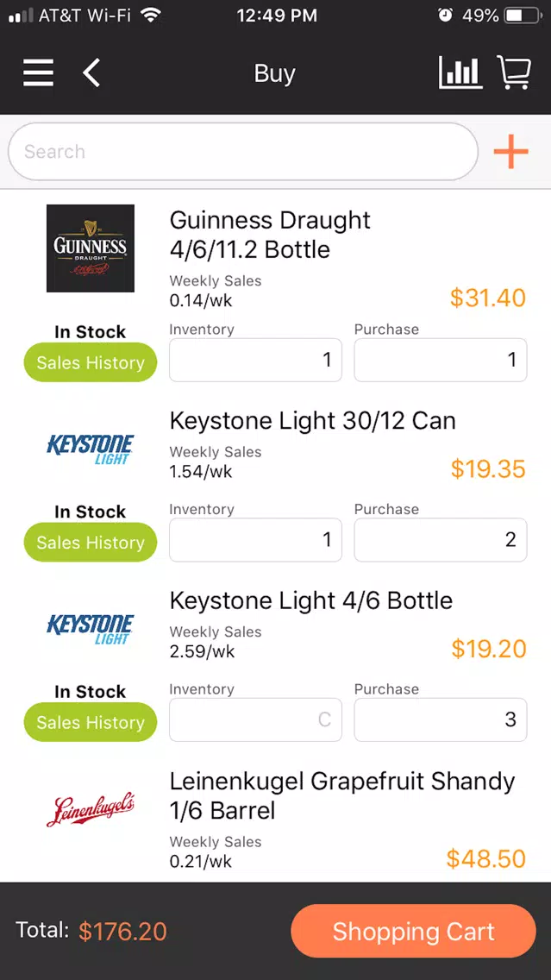Screen dimensions: 551x980
Task: Open the Shopping Cart button
Action: click(413, 931)
